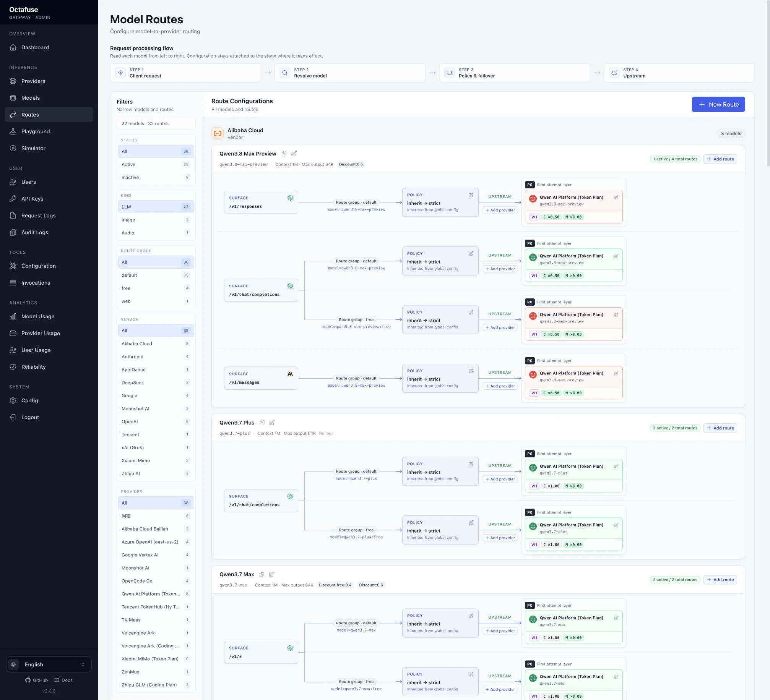Toggle power for qwen3.7-max:free provider
The image size is (770, 700).
533,678
